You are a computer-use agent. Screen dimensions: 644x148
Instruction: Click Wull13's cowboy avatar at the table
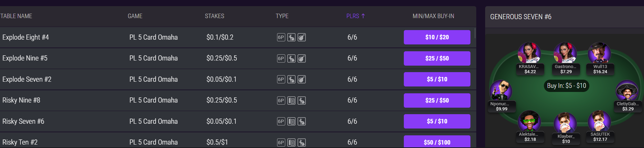click(599, 53)
